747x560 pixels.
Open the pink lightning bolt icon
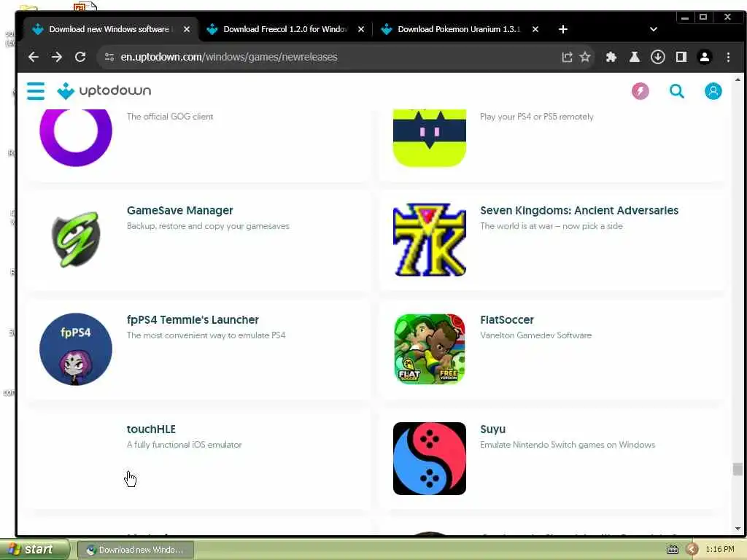click(x=640, y=91)
